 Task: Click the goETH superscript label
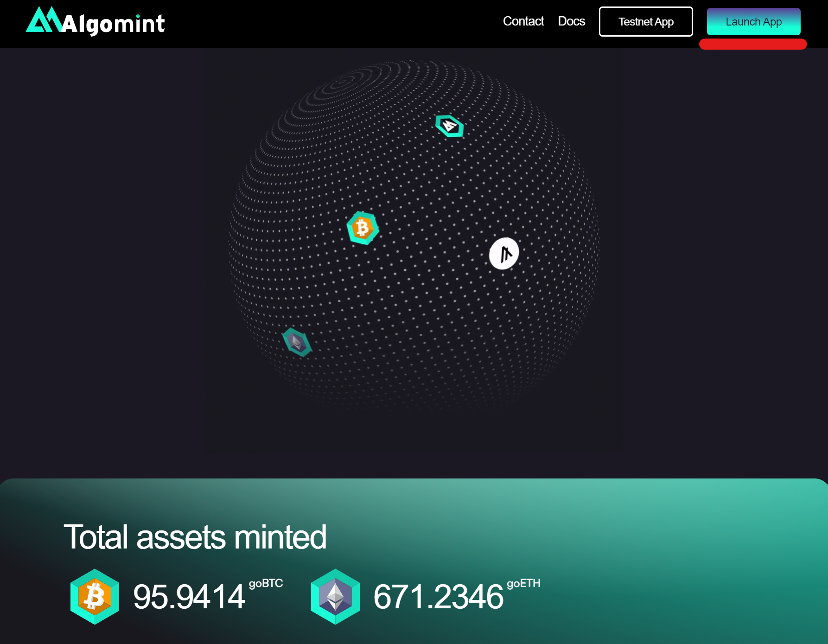523,584
